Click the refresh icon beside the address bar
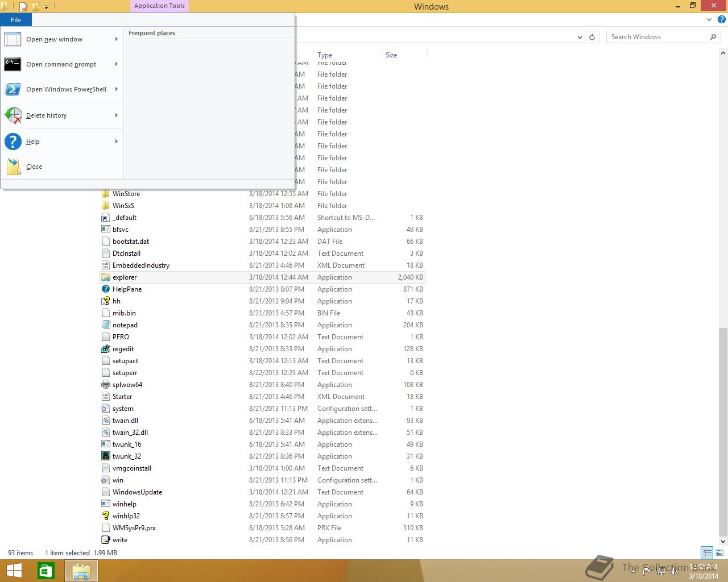 (592, 37)
